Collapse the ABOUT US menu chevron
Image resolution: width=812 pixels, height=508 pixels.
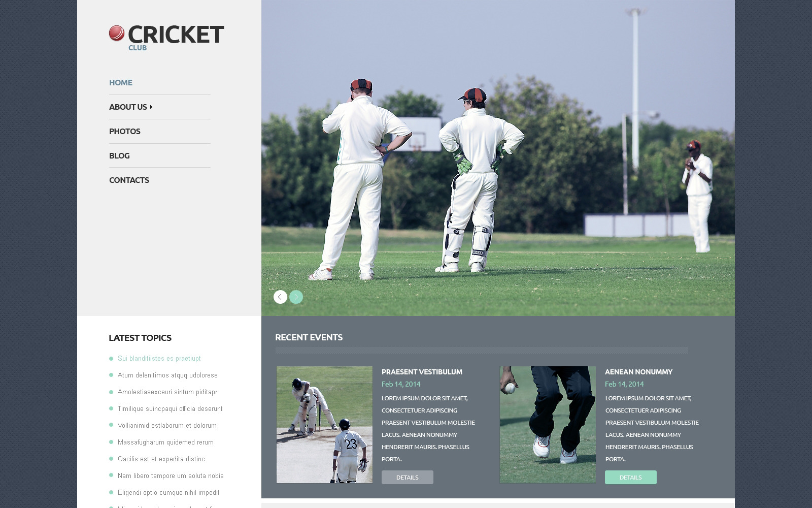[150, 107]
